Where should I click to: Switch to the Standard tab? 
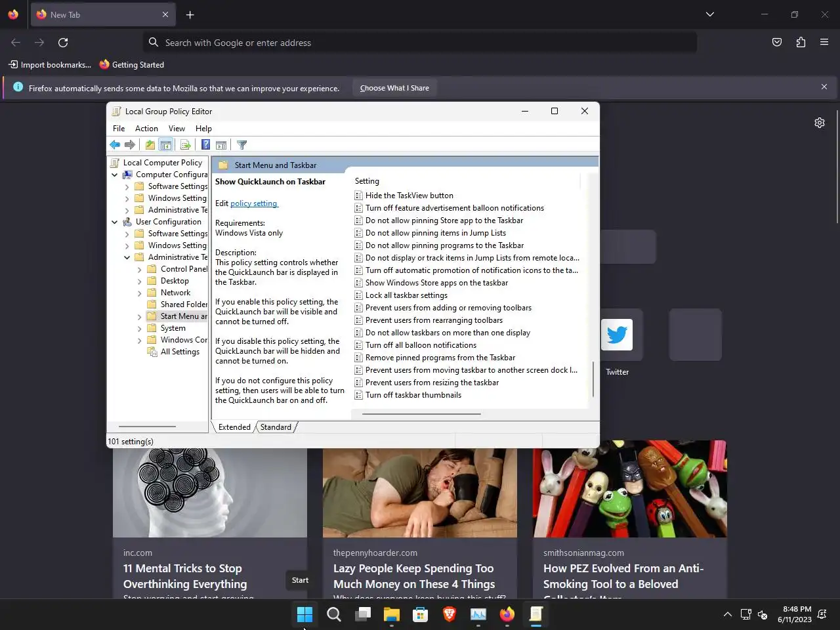coord(276,427)
